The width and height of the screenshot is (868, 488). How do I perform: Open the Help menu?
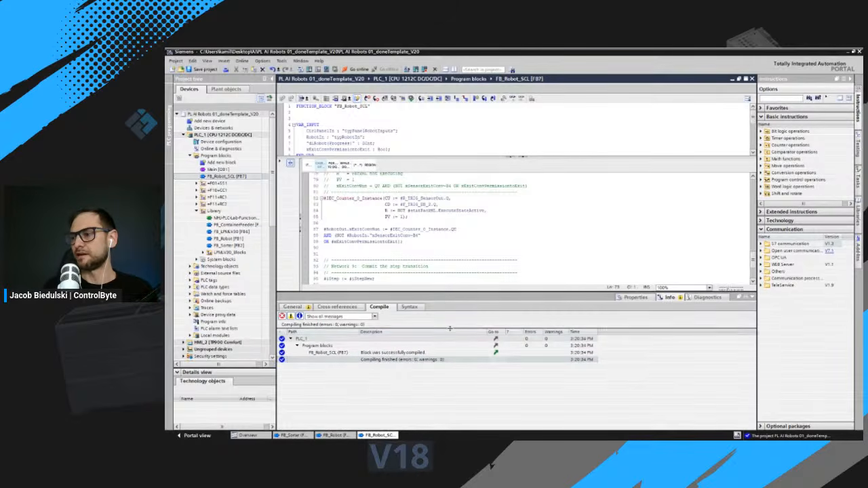[319, 61]
